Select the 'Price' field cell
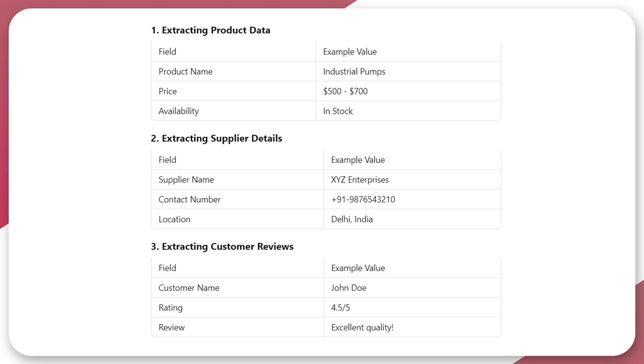The image size is (644, 364). pos(167,91)
